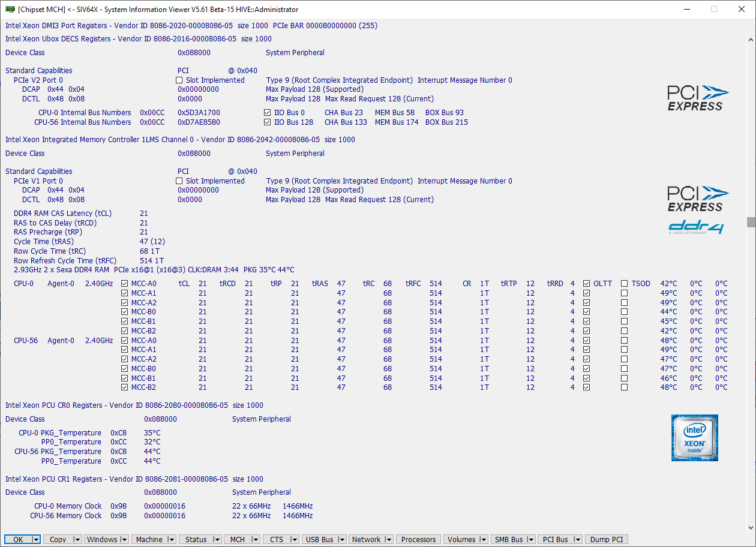Open the Status button dropdown arrow
The height and width of the screenshot is (547, 756).
tap(217, 540)
